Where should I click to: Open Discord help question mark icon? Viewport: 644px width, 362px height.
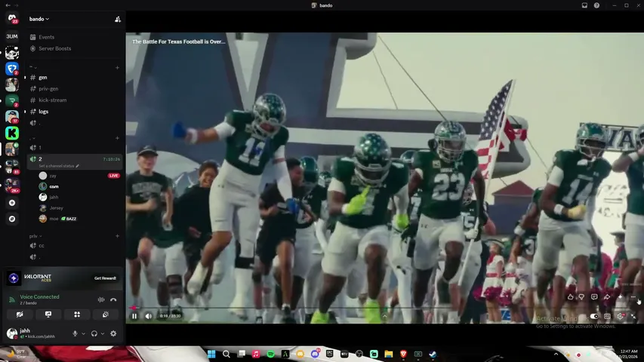pyautogui.click(x=596, y=5)
